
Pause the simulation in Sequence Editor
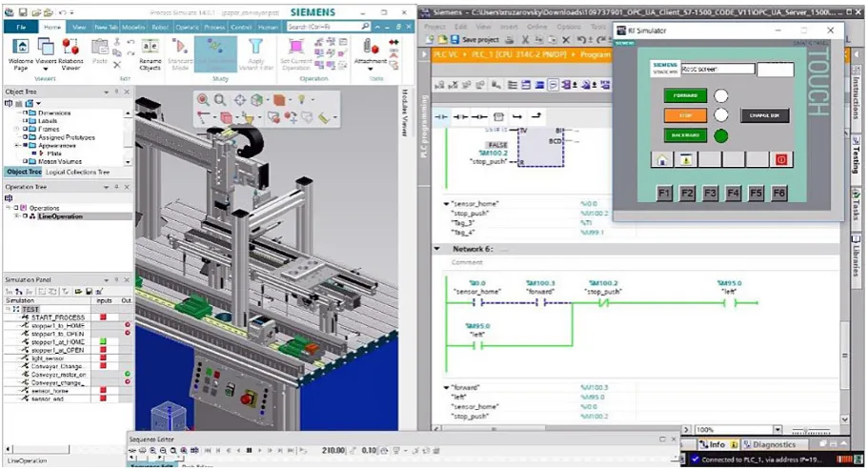[x=249, y=450]
